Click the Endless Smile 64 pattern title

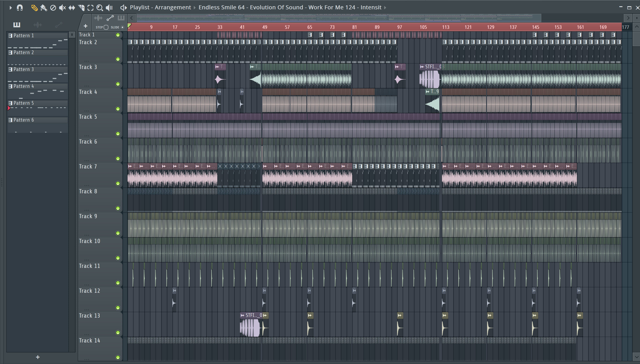tap(290, 8)
